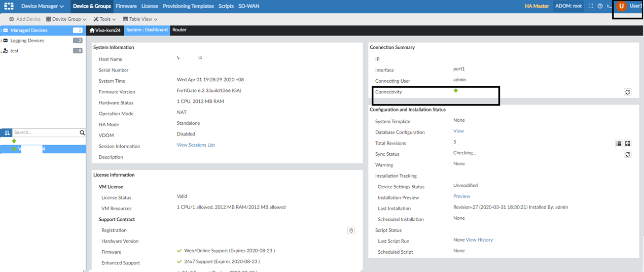
Task: Click the Device Settings Status 'Unmodified' value
Action: tap(466, 186)
